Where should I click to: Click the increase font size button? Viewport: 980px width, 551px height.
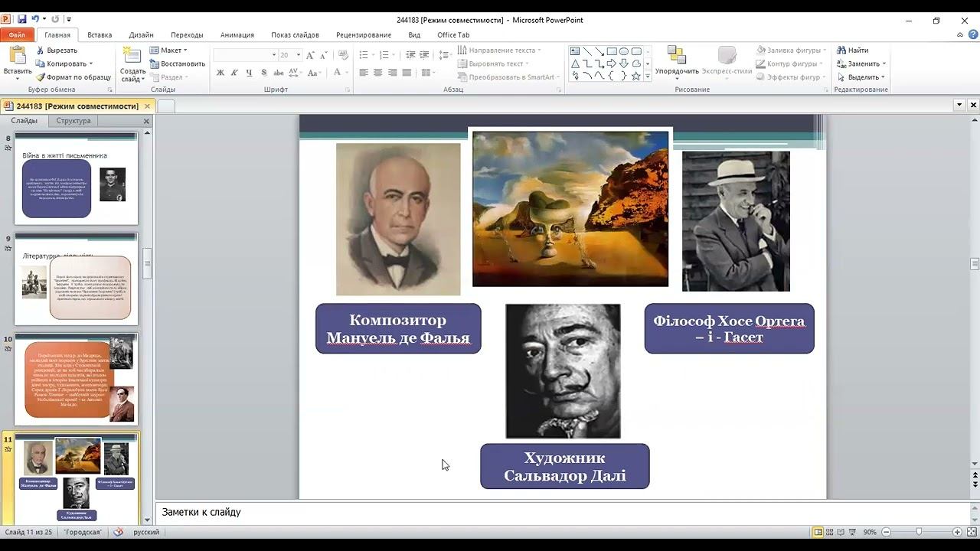click(x=310, y=55)
